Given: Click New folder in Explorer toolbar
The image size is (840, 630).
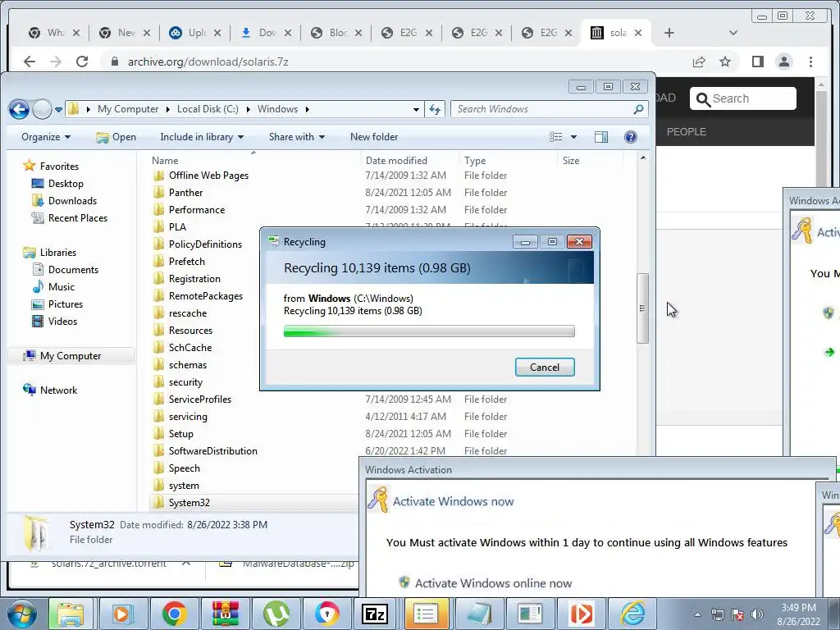Looking at the screenshot, I should (374, 137).
